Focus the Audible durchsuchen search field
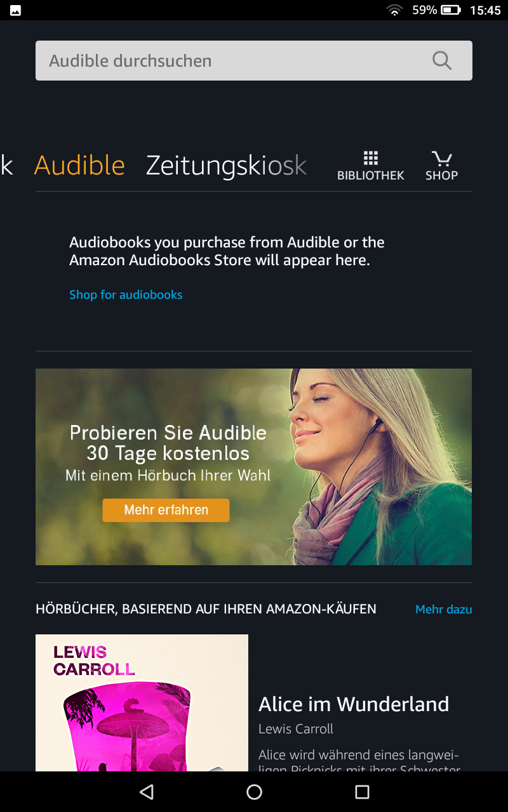Screen dimensions: 508x812 254,61
